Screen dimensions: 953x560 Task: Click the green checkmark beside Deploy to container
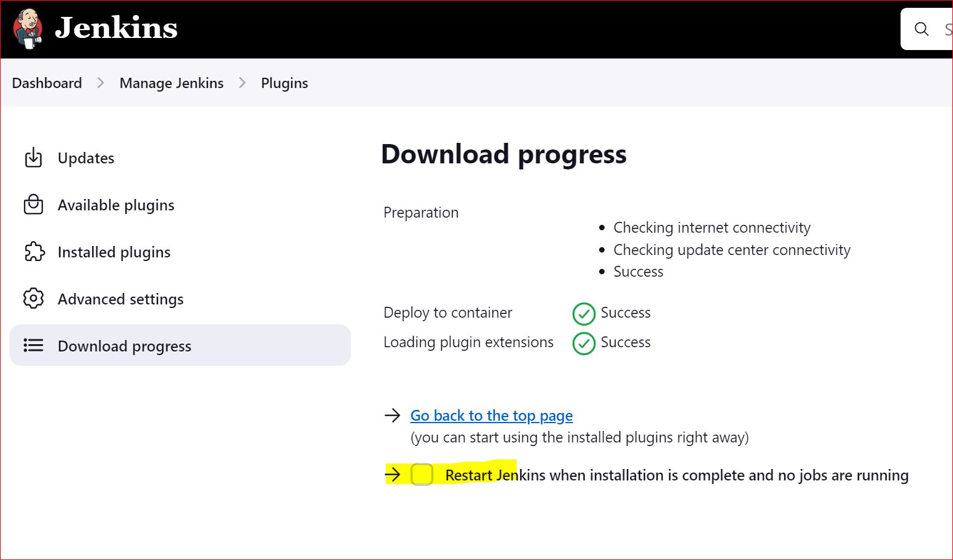click(x=583, y=313)
